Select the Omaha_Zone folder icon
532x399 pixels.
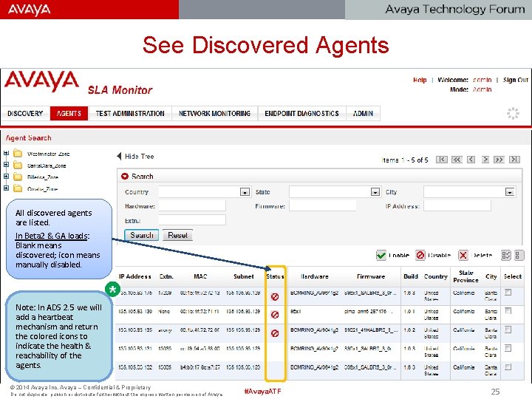(x=18, y=188)
